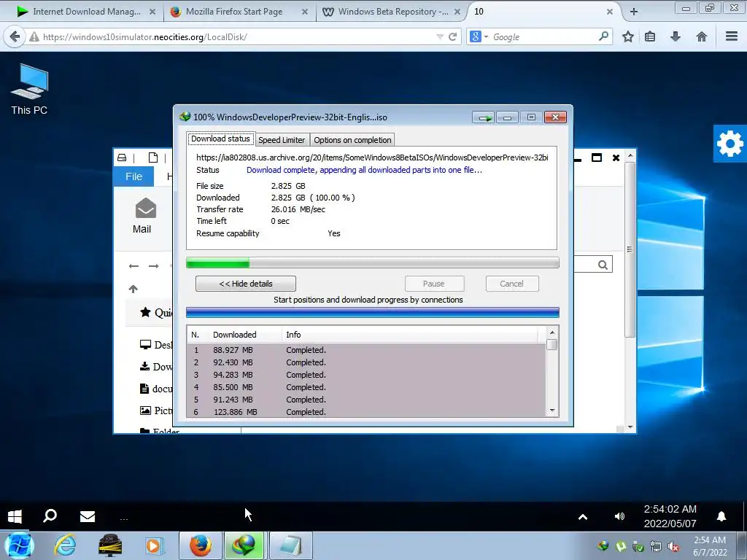Click the print icon in File Explorer
The height and width of the screenshot is (560, 747).
(122, 157)
